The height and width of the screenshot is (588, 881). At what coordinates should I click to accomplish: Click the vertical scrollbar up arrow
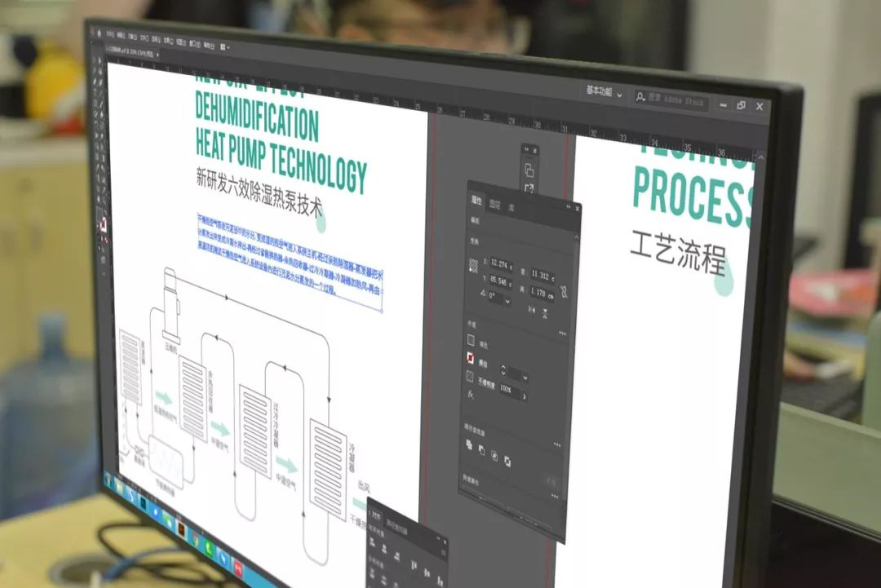760,158
